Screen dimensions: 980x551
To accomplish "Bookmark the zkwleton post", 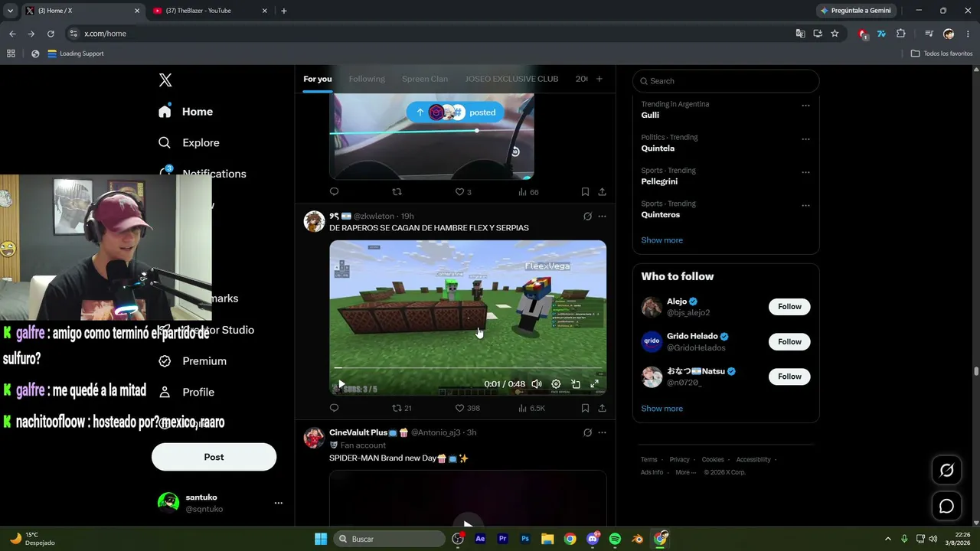I will tap(585, 409).
